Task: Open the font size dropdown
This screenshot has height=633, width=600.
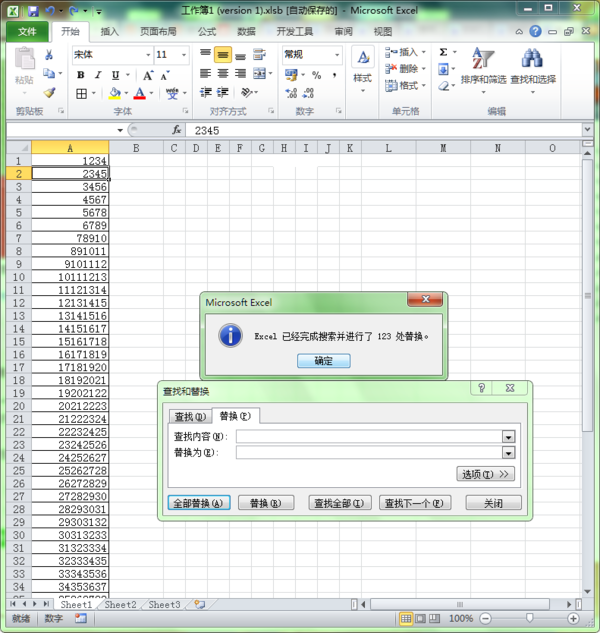Action: pos(184,55)
